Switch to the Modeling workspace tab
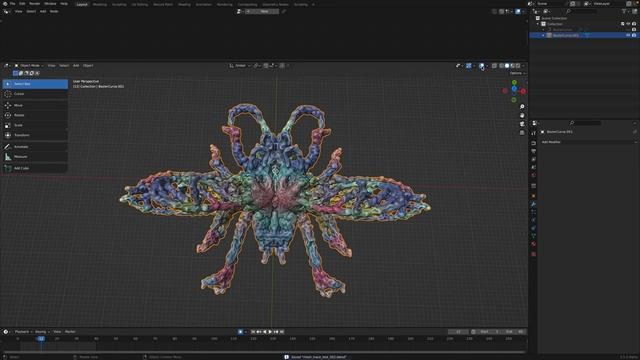 100,4
